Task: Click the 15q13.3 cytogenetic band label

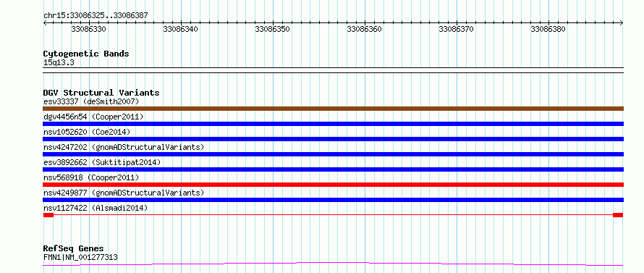Action: pos(59,63)
